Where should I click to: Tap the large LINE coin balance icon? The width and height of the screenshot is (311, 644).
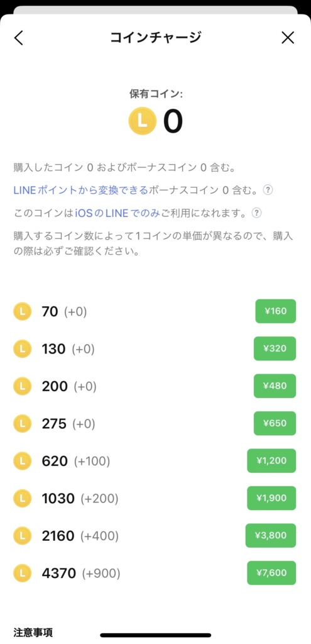pyautogui.click(x=143, y=121)
